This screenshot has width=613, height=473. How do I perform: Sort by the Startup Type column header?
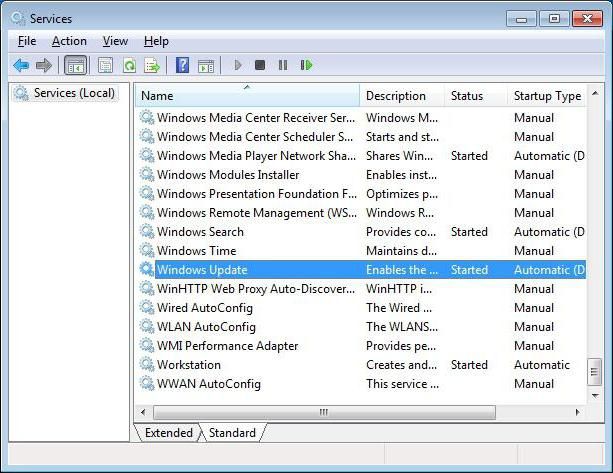547,95
